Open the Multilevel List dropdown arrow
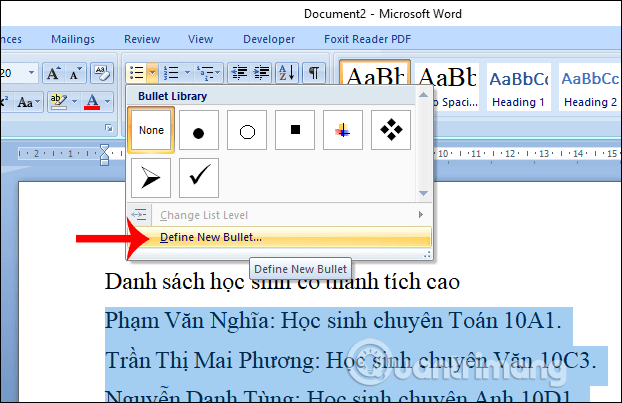Image resolution: width=622 pixels, height=403 pixels. 219,73
